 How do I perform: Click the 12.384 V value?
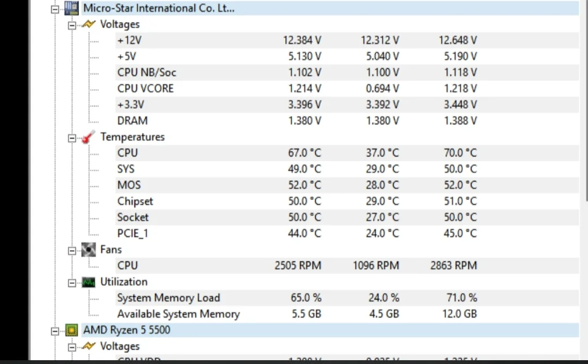(x=302, y=40)
